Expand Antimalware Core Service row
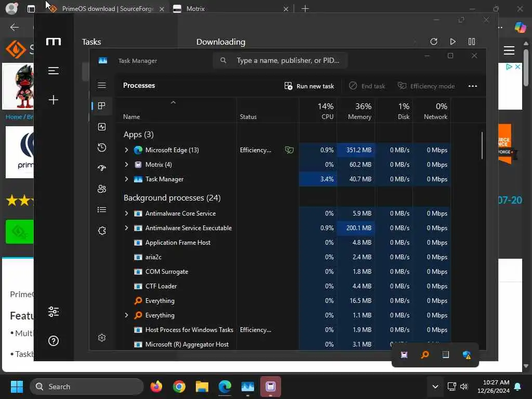The height and width of the screenshot is (399, 532). pyautogui.click(x=127, y=214)
